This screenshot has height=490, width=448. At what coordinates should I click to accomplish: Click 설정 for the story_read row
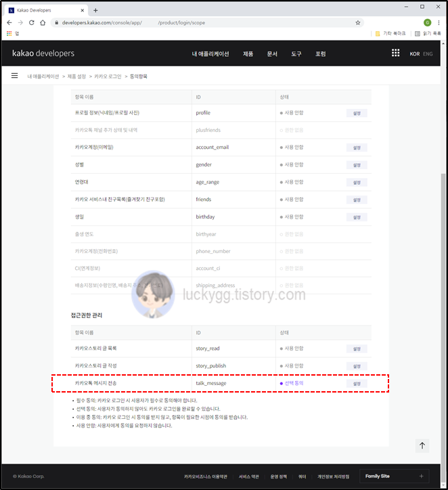point(357,349)
